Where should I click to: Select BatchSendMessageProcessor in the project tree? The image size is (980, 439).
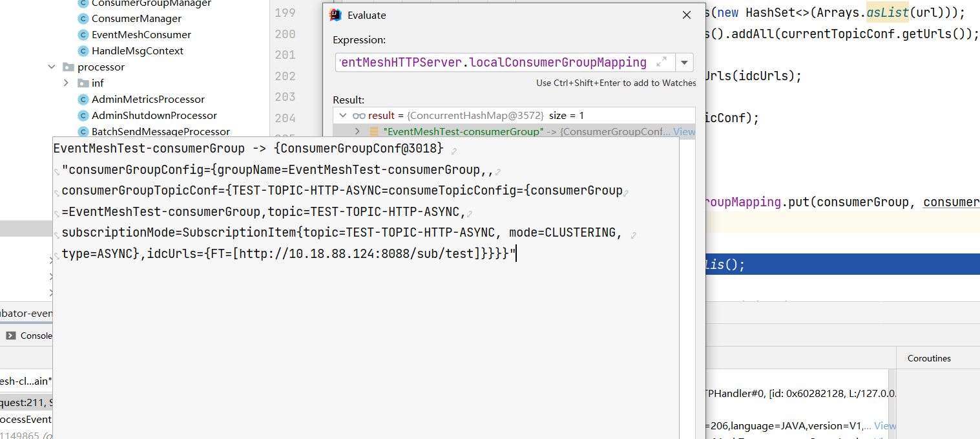(x=161, y=132)
